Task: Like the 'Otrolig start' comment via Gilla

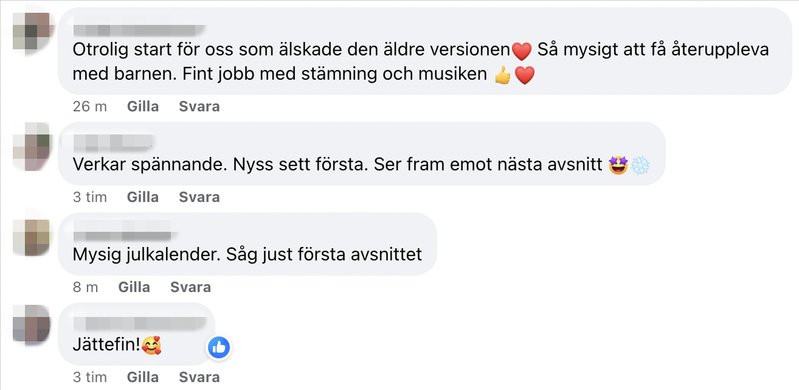Action: tap(143, 107)
